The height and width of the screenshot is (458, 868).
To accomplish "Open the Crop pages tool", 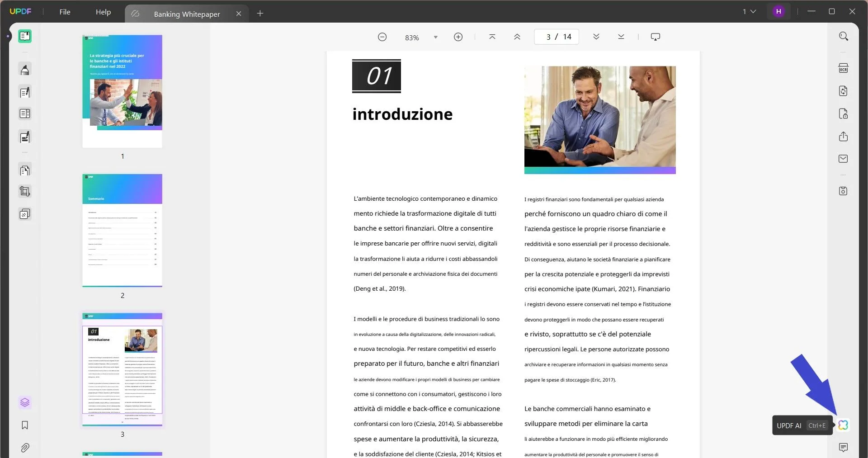I will point(24,191).
